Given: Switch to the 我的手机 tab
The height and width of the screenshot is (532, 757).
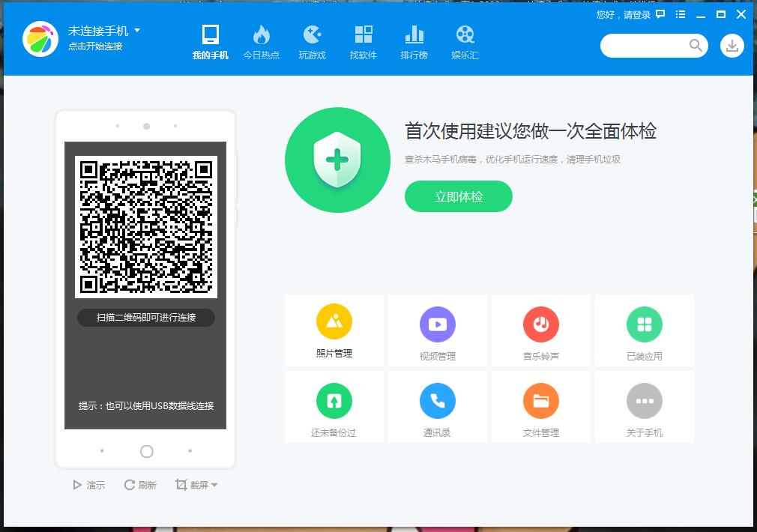Looking at the screenshot, I should click(211, 42).
